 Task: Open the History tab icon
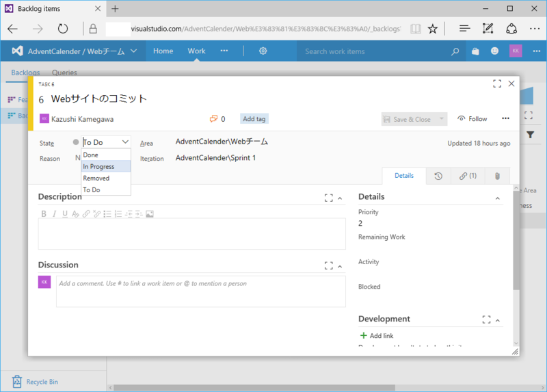438,176
